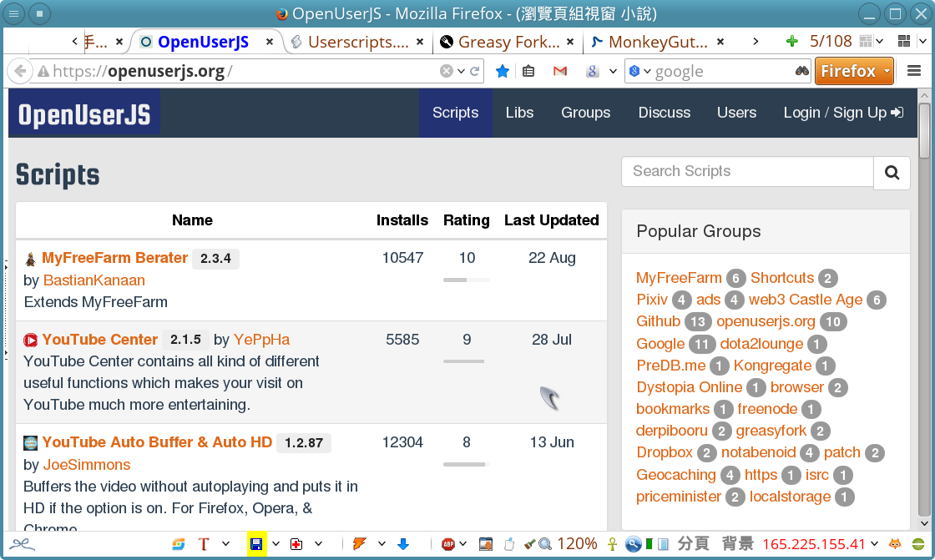This screenshot has height=560, width=935.
Task: Expand dropdown next to red T icon
Action: pyautogui.click(x=225, y=544)
